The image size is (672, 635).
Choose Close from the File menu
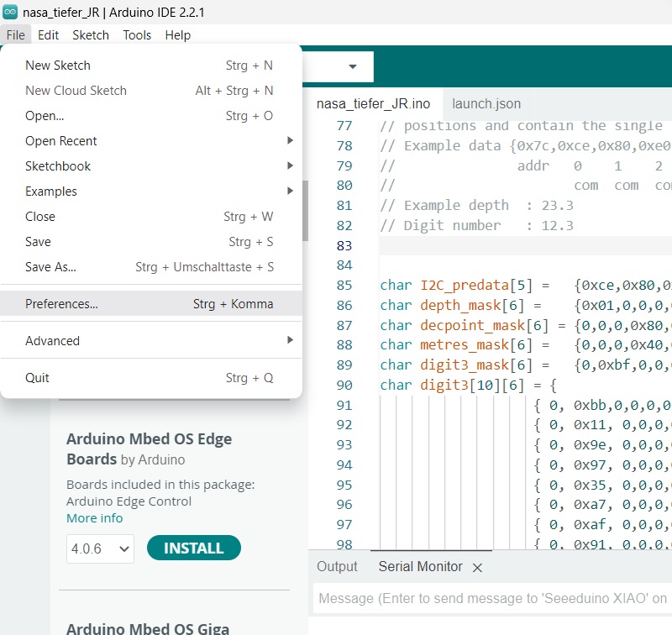click(x=150, y=217)
